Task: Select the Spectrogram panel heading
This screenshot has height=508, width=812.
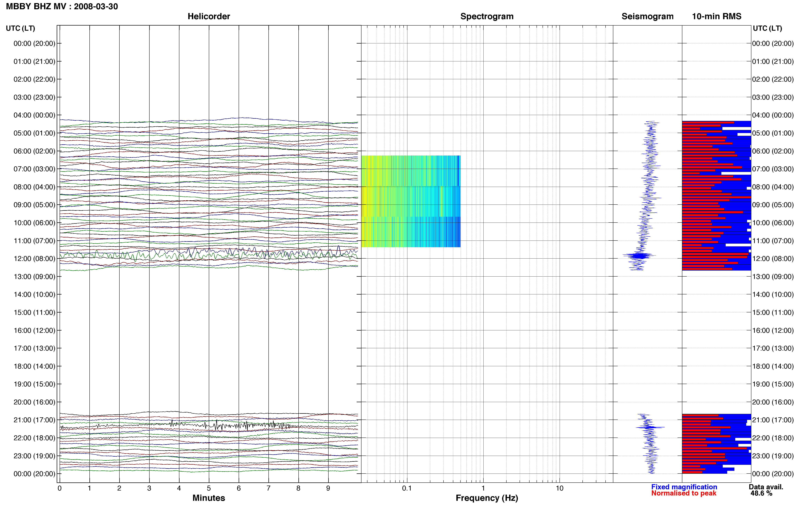Action: [487, 16]
